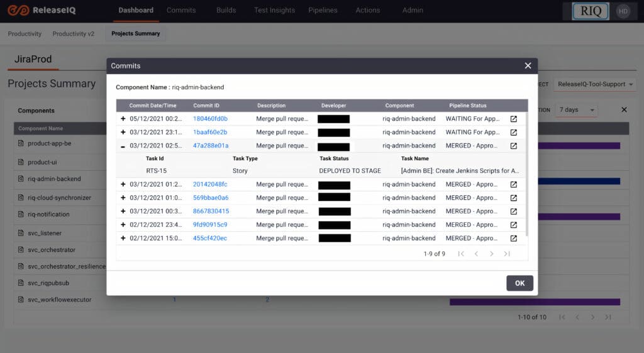Open external link for commit 9fd90915c9
Image resolution: width=644 pixels, height=353 pixels.
coord(513,225)
